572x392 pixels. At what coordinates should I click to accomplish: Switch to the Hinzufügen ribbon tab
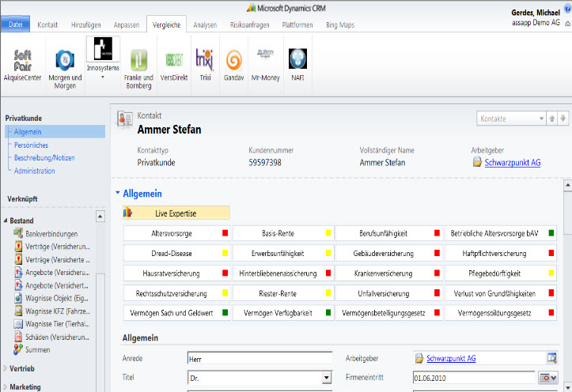click(x=85, y=24)
